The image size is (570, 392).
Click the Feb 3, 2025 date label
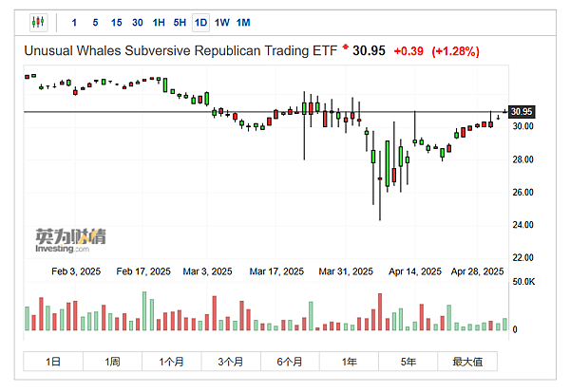pos(76,271)
